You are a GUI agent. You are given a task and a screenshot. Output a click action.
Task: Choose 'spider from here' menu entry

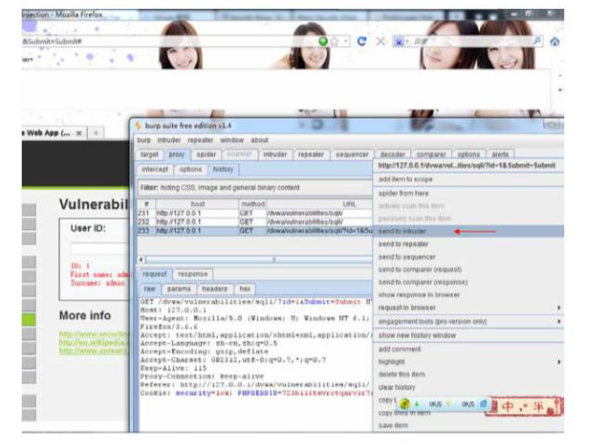(x=468, y=194)
